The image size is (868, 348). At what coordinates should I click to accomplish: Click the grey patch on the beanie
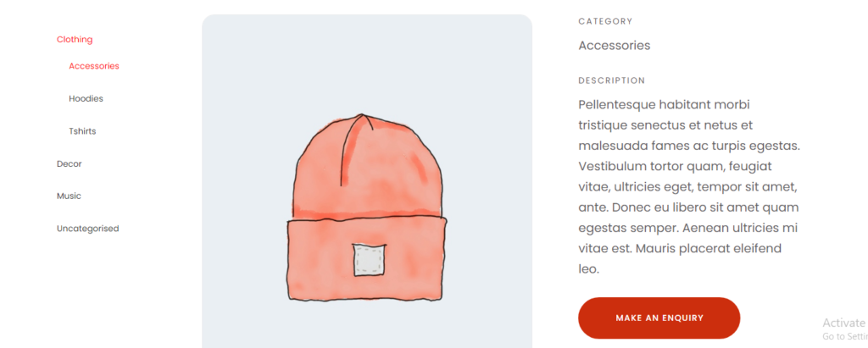(370, 259)
